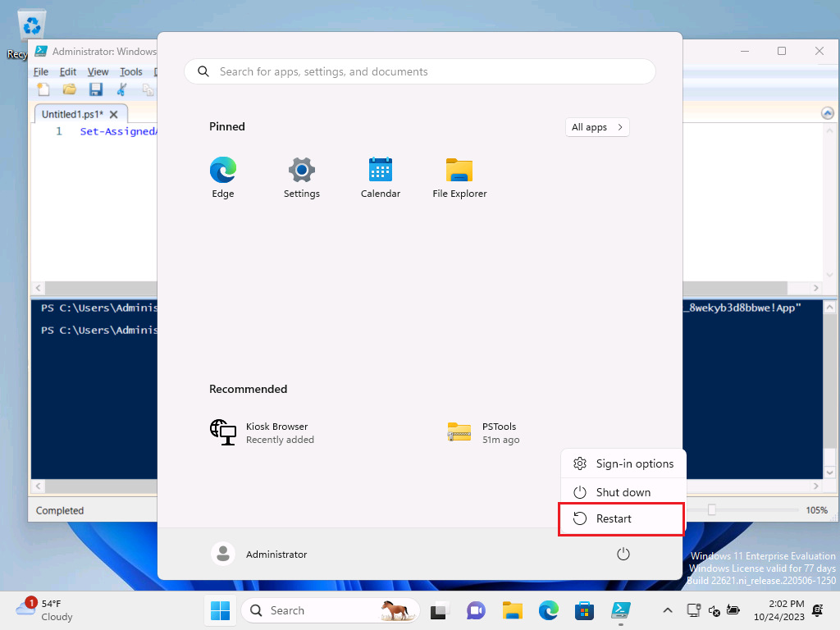Open the Recycle Bin desktop icon
Viewport: 840px width, 630px height.
pyautogui.click(x=24, y=34)
